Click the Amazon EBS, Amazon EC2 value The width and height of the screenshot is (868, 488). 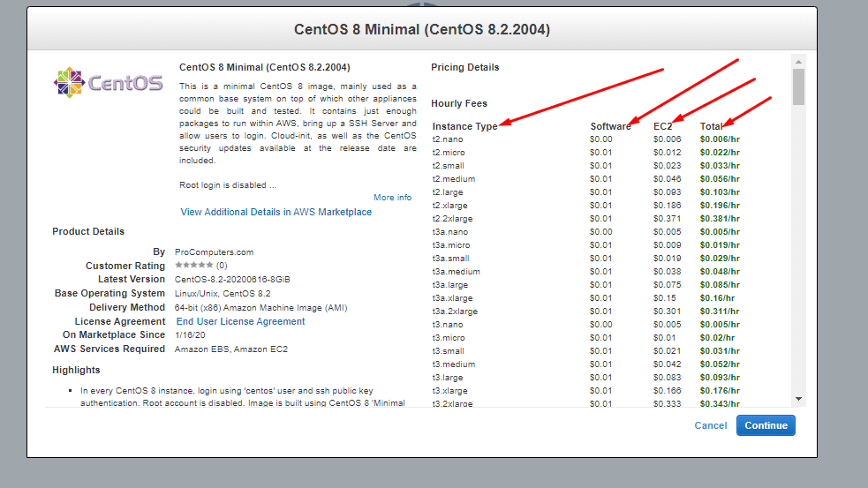pos(231,349)
